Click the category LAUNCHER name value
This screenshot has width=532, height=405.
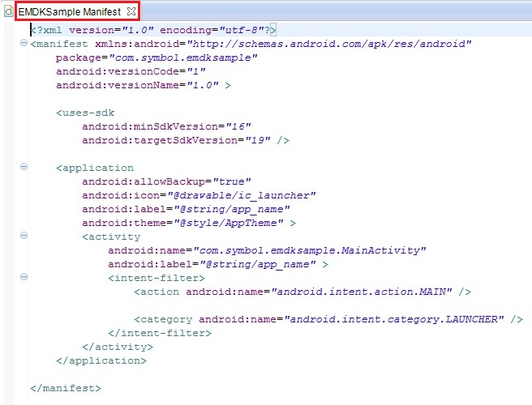(x=394, y=319)
